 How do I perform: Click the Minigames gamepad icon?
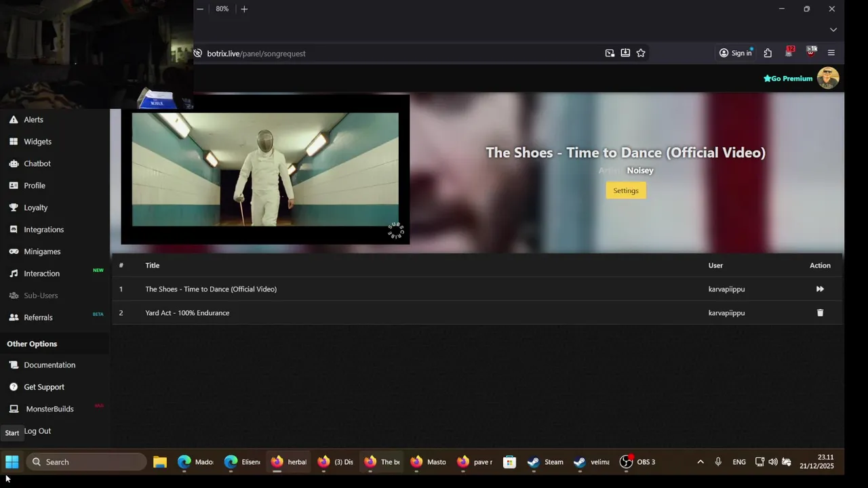[x=14, y=251]
